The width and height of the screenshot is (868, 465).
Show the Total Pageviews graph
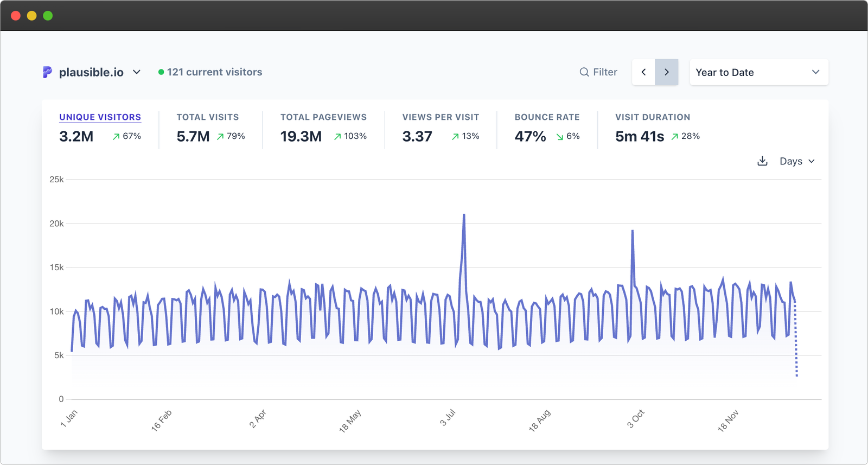(323, 117)
